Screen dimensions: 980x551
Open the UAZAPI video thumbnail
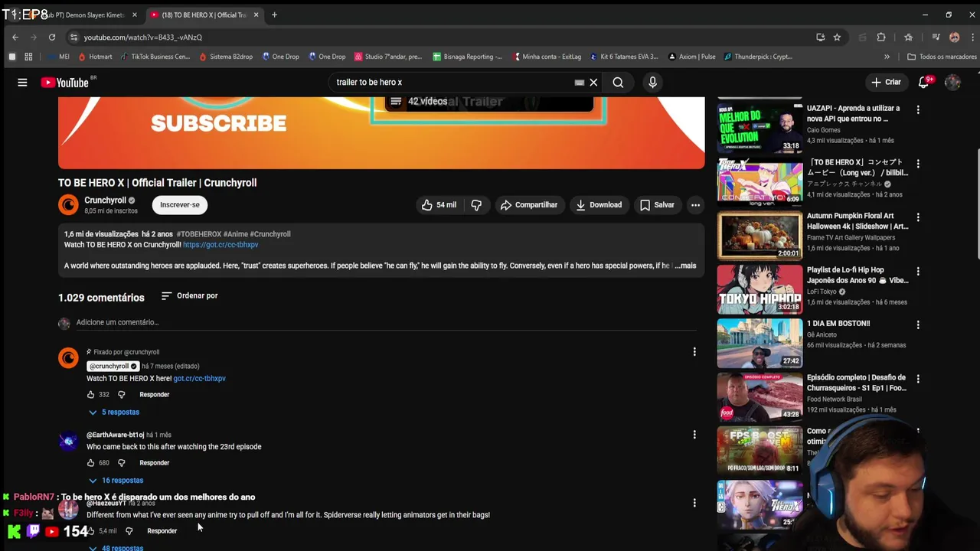pyautogui.click(x=759, y=128)
